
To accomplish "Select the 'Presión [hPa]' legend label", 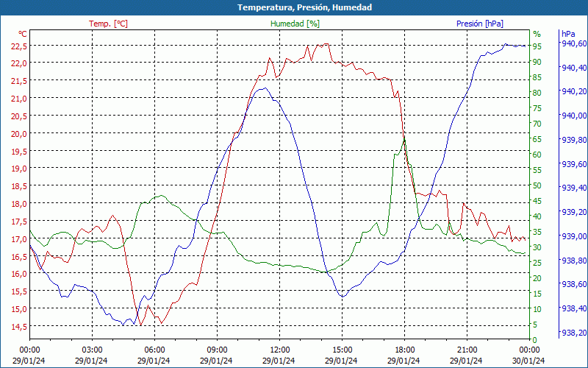I will 480,24.
